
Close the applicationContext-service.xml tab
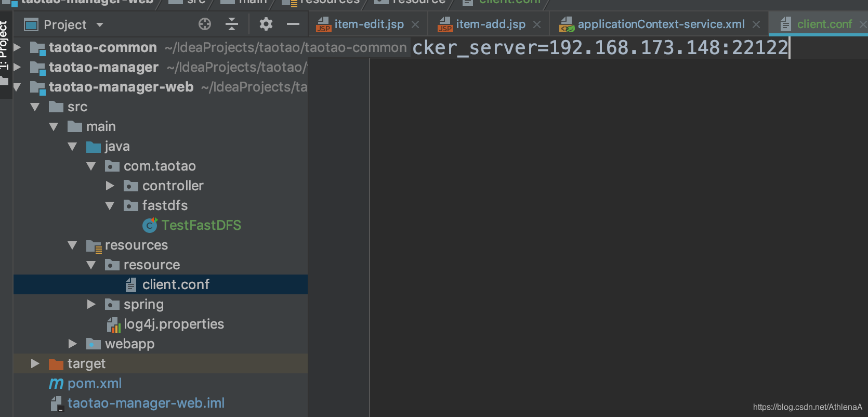click(x=756, y=24)
